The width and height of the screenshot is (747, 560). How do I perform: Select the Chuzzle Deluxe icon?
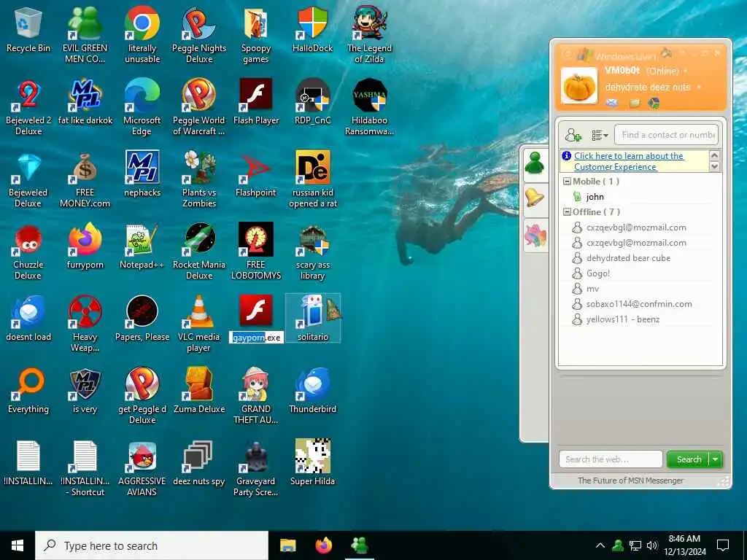click(28, 252)
